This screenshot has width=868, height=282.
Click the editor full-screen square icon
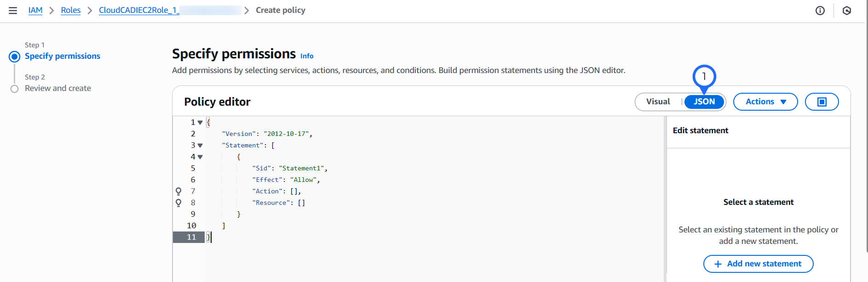click(822, 102)
